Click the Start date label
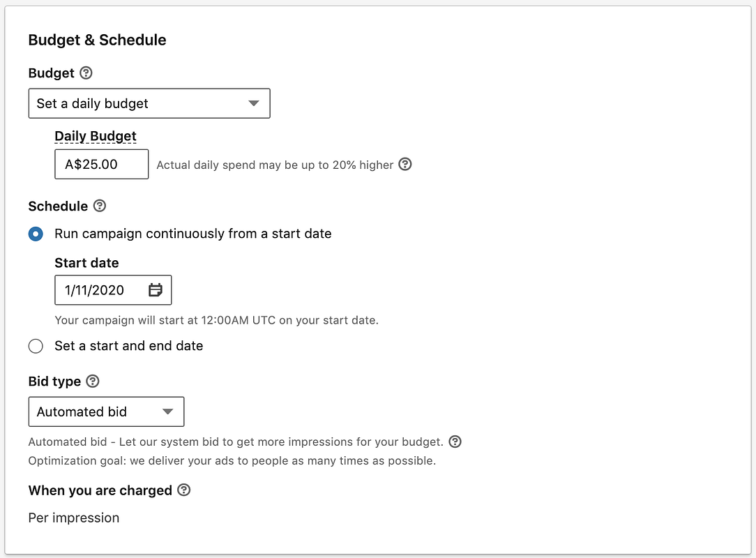Viewport: 756px width, 558px height. (86, 263)
